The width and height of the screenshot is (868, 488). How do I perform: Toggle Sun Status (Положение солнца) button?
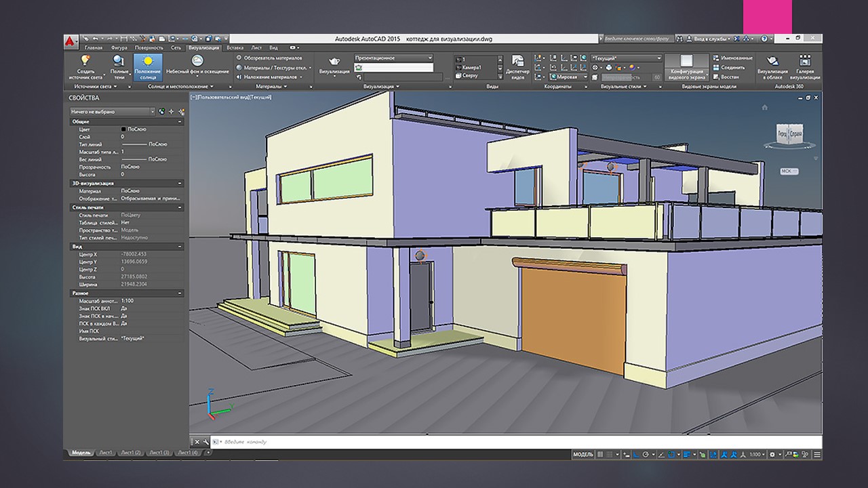click(148, 62)
